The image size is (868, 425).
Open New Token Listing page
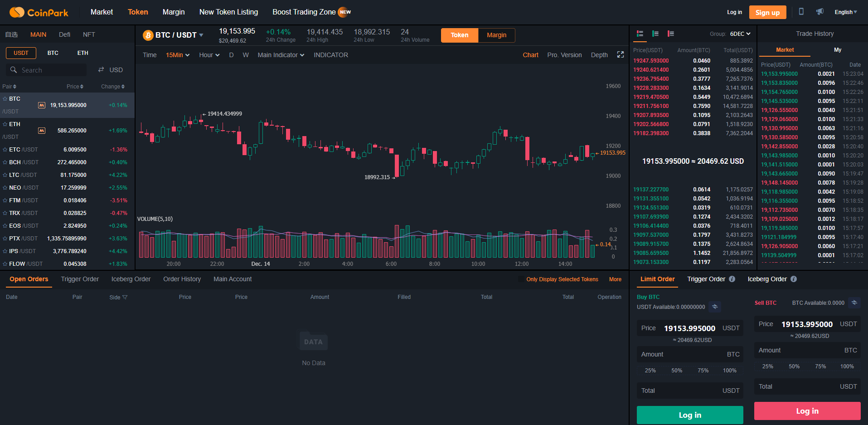[228, 12]
